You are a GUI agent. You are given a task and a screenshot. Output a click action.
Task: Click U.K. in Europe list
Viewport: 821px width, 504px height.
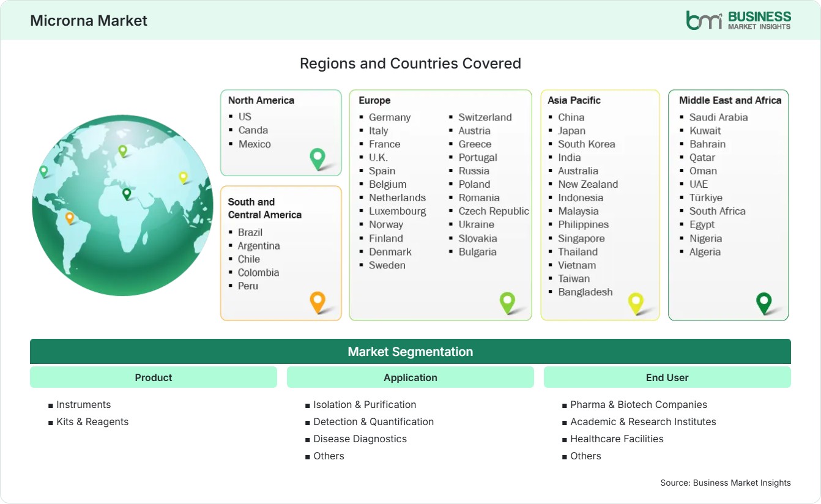pyautogui.click(x=378, y=157)
